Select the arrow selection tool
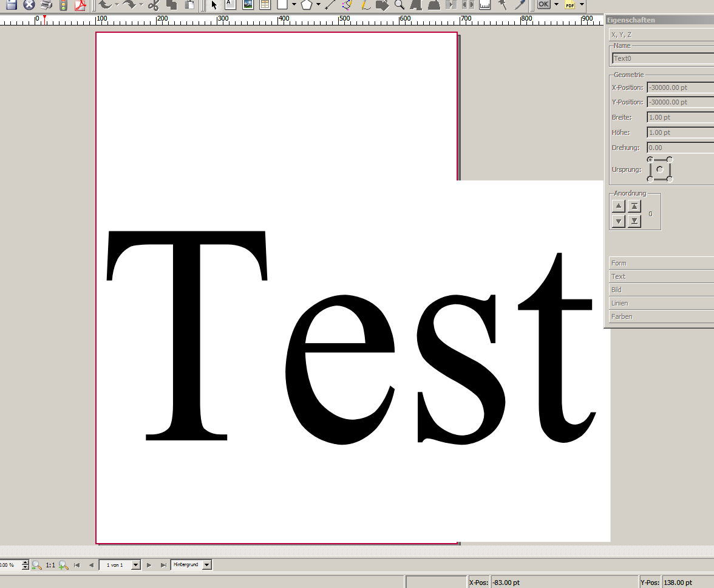The height and width of the screenshot is (588, 714). point(214,5)
